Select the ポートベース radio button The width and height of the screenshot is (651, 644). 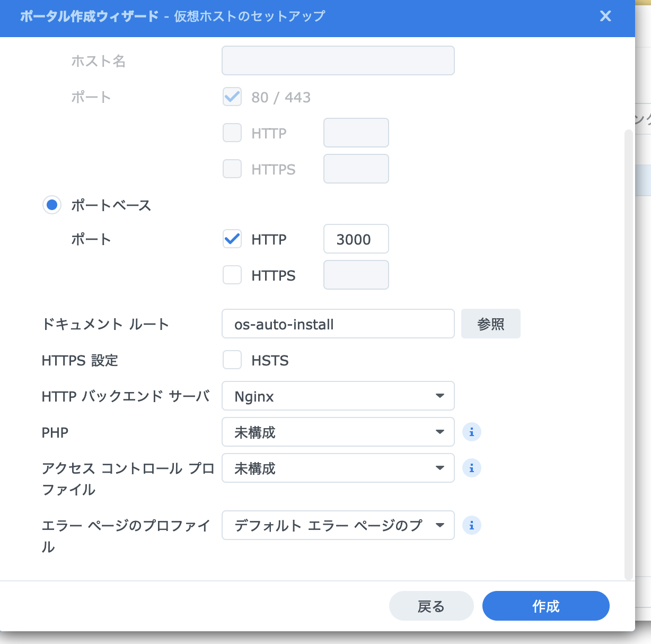pos(51,205)
